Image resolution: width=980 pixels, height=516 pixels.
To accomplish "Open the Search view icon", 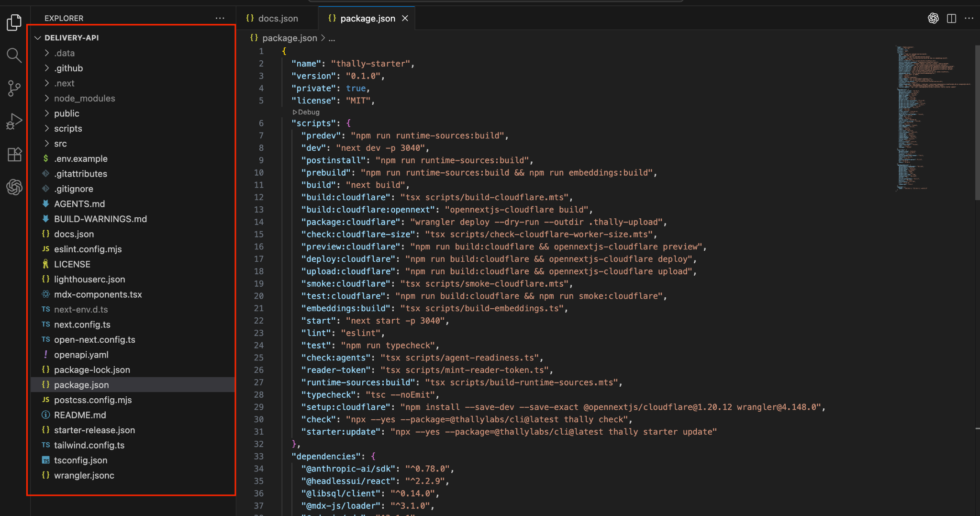I will coord(14,56).
